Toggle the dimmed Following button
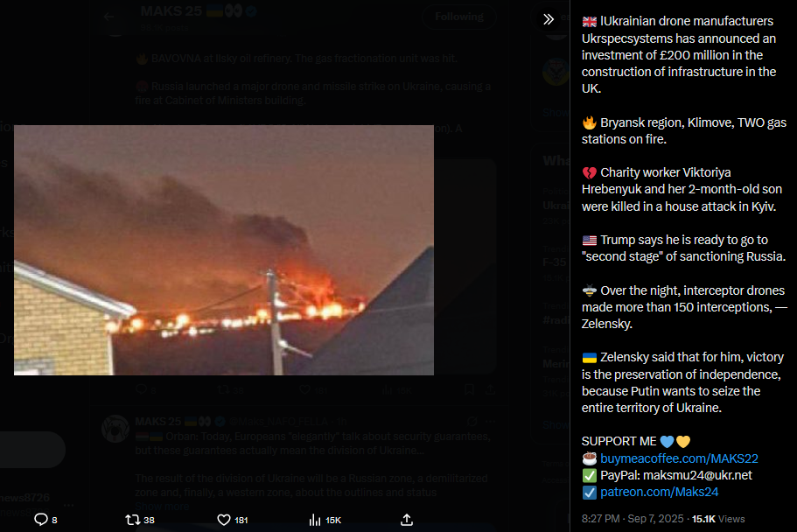 point(459,17)
